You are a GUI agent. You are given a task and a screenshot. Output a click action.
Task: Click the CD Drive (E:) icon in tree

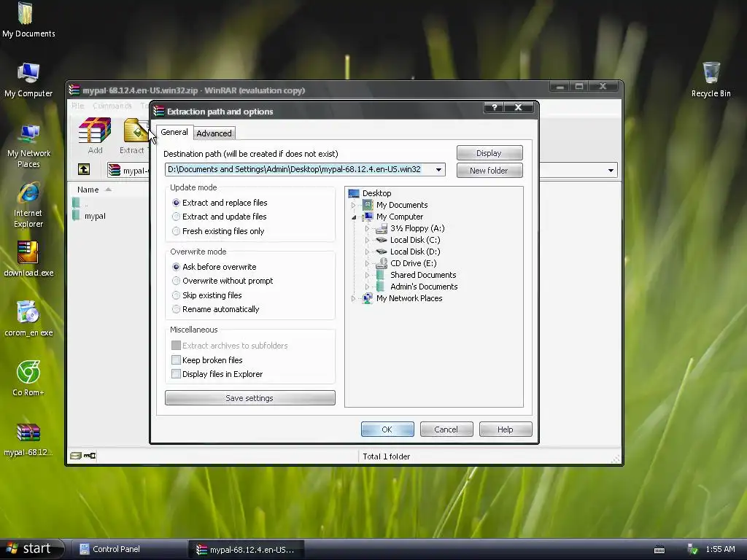tap(381, 263)
